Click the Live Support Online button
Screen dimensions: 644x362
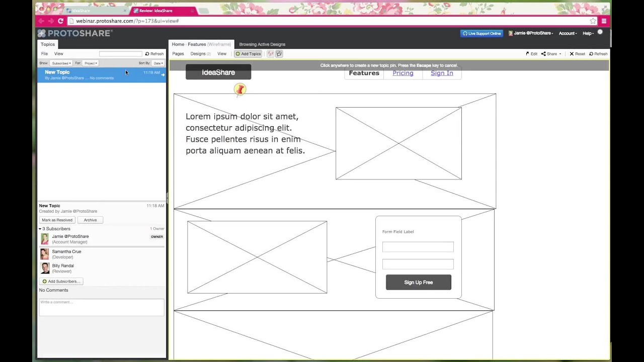(481, 33)
